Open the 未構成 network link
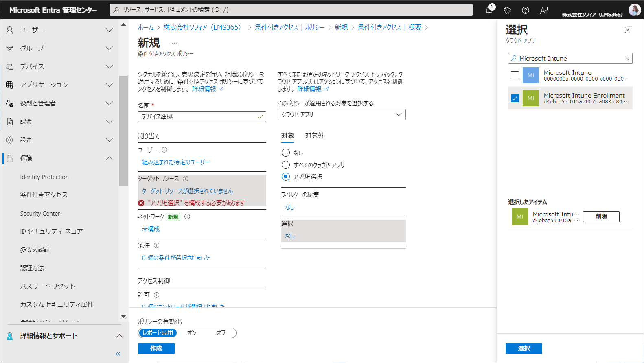This screenshot has height=363, width=644. pyautogui.click(x=151, y=229)
